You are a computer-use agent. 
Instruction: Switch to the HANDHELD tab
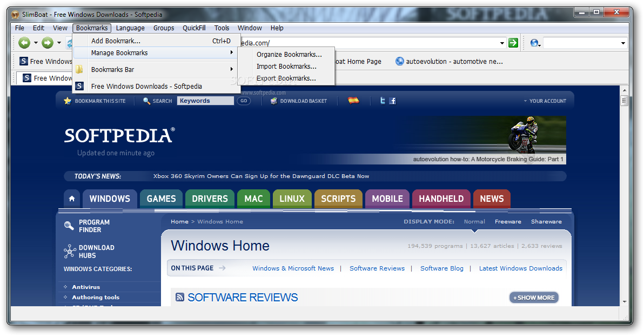click(441, 199)
